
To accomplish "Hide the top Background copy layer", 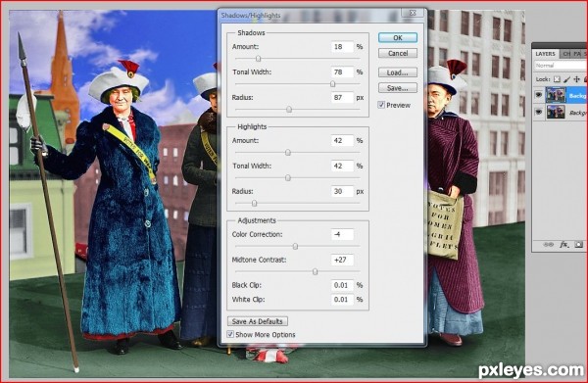I will [x=539, y=95].
